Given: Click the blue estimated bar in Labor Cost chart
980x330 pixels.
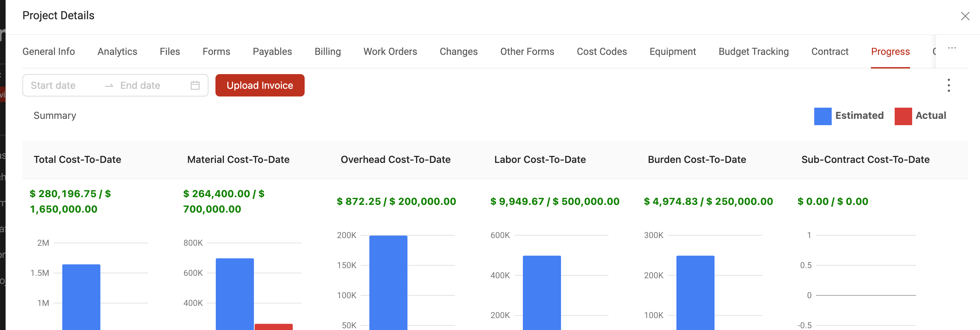Looking at the screenshot, I should click(542, 293).
